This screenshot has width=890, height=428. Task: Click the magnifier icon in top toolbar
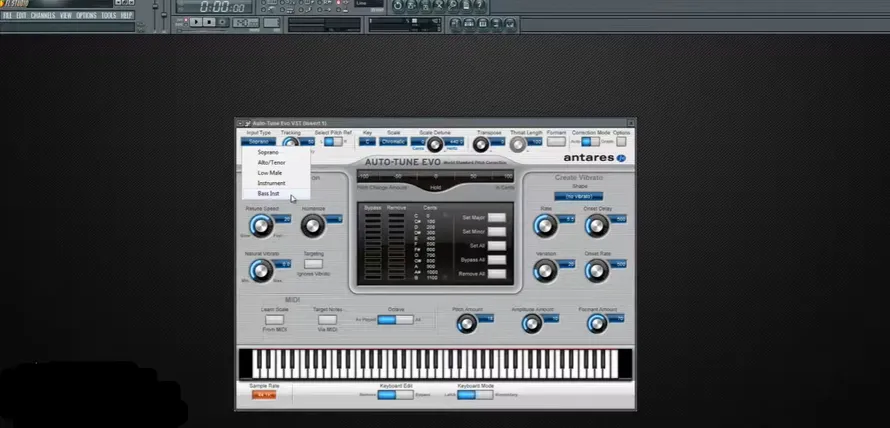[453, 6]
